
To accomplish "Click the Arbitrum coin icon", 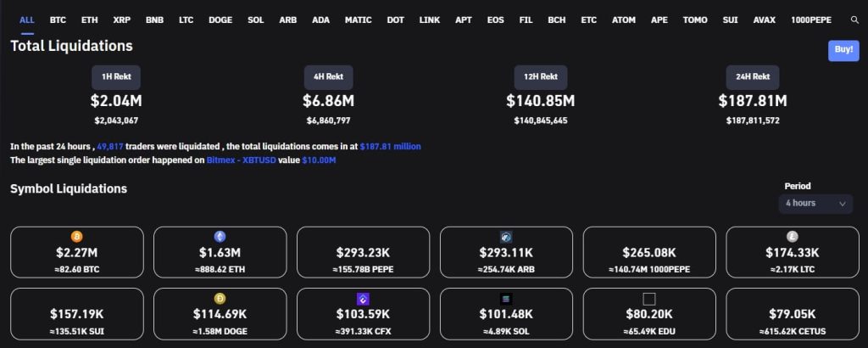I will [x=506, y=237].
